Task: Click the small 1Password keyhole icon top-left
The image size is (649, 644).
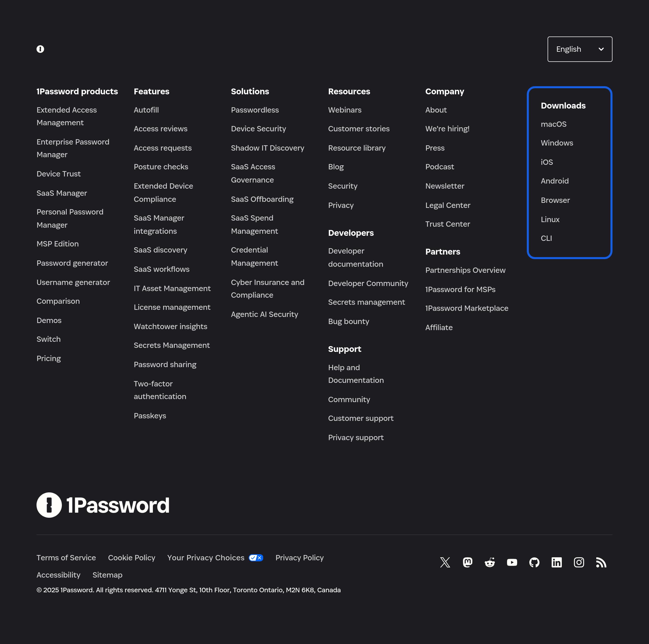Action: click(41, 49)
